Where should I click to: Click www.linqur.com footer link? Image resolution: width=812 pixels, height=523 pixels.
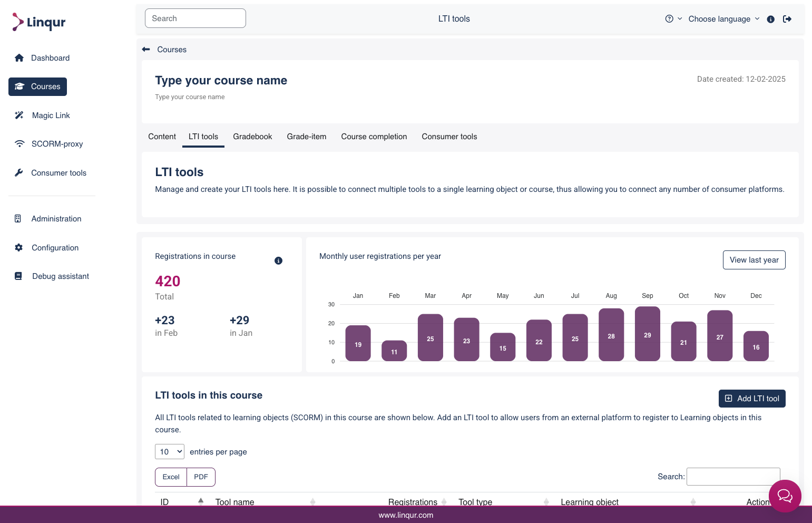406,515
